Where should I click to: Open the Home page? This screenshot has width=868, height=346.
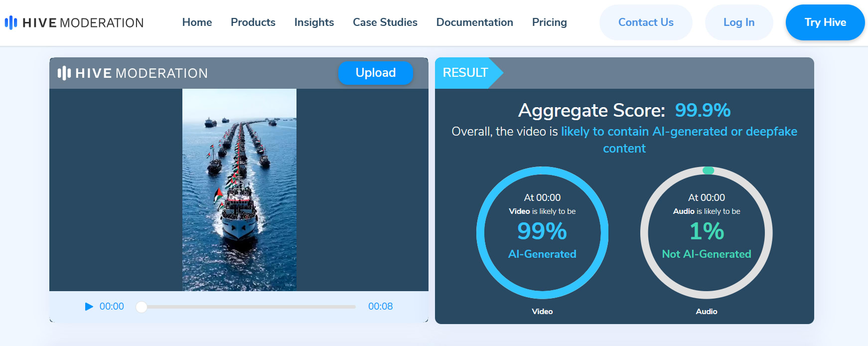pos(197,22)
